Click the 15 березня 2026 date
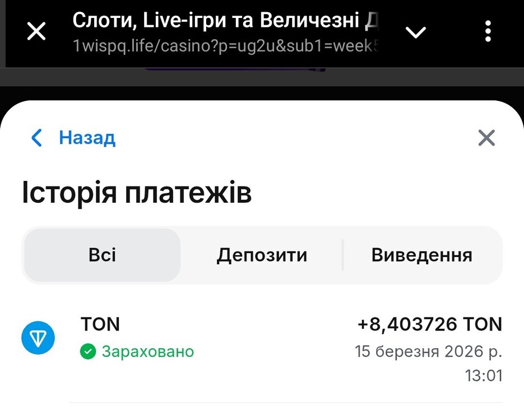The image size is (524, 420). 428,352
